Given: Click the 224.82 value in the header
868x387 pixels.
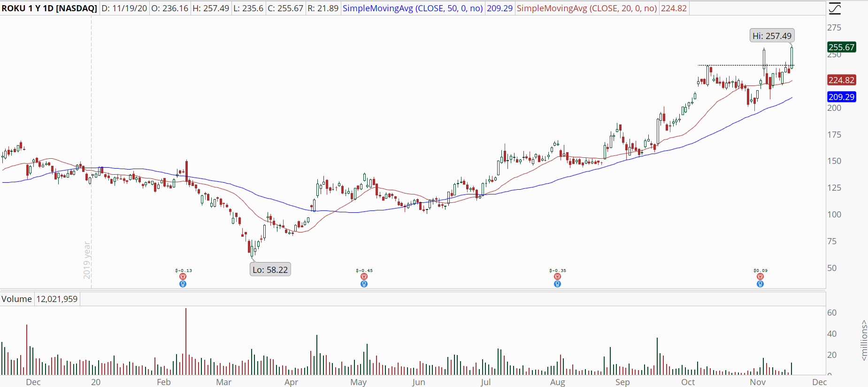Looking at the screenshot, I should click(x=674, y=8).
